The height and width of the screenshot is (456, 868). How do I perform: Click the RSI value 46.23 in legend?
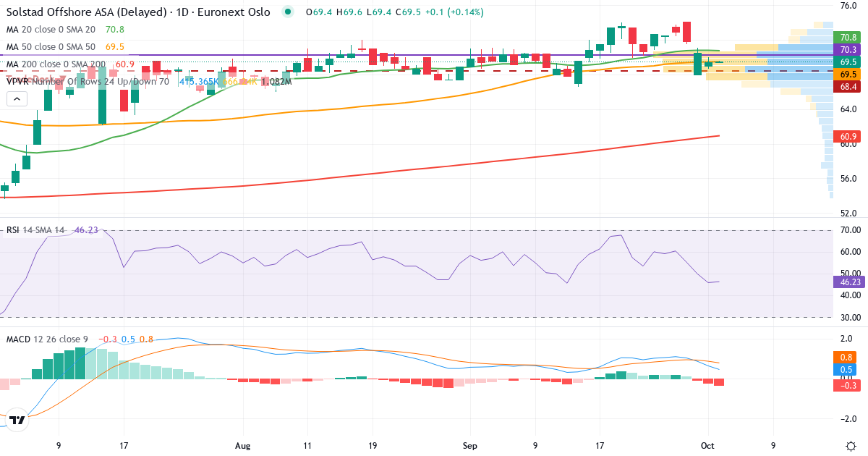pyautogui.click(x=85, y=230)
